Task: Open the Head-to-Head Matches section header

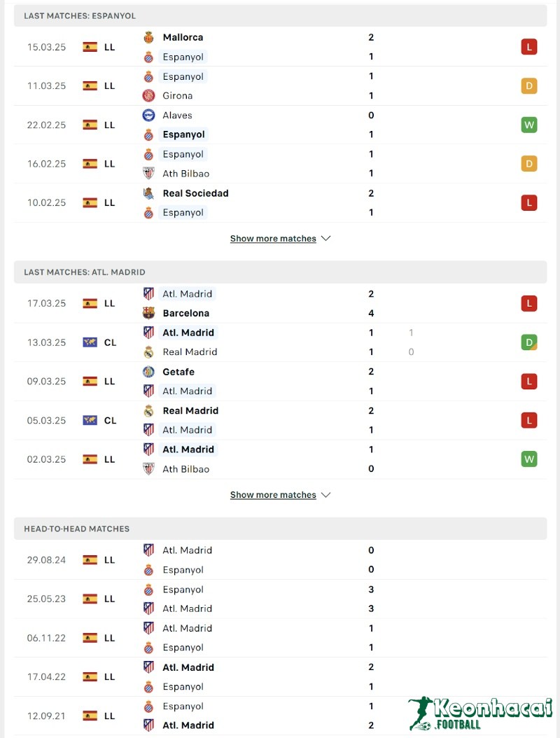Action: pos(77,529)
